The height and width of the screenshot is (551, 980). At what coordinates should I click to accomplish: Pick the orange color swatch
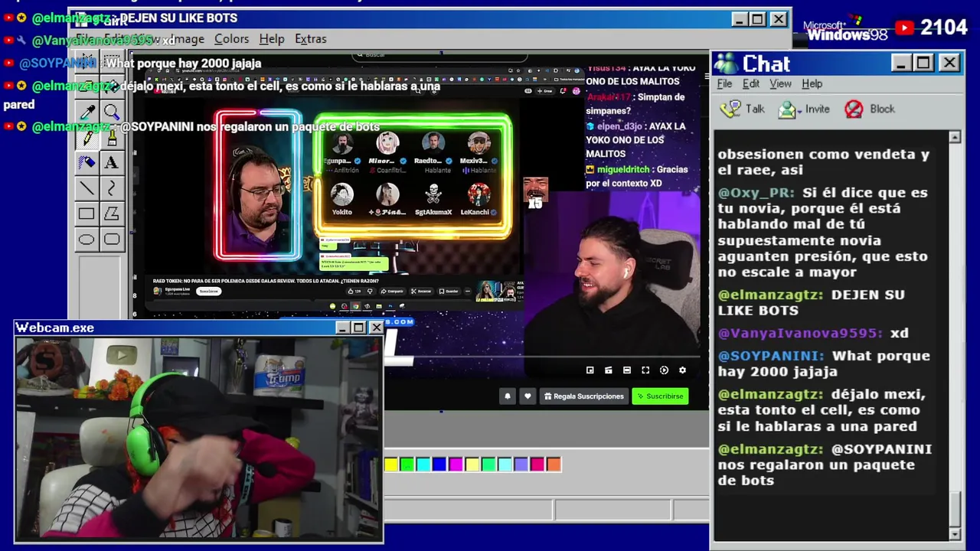554,464
